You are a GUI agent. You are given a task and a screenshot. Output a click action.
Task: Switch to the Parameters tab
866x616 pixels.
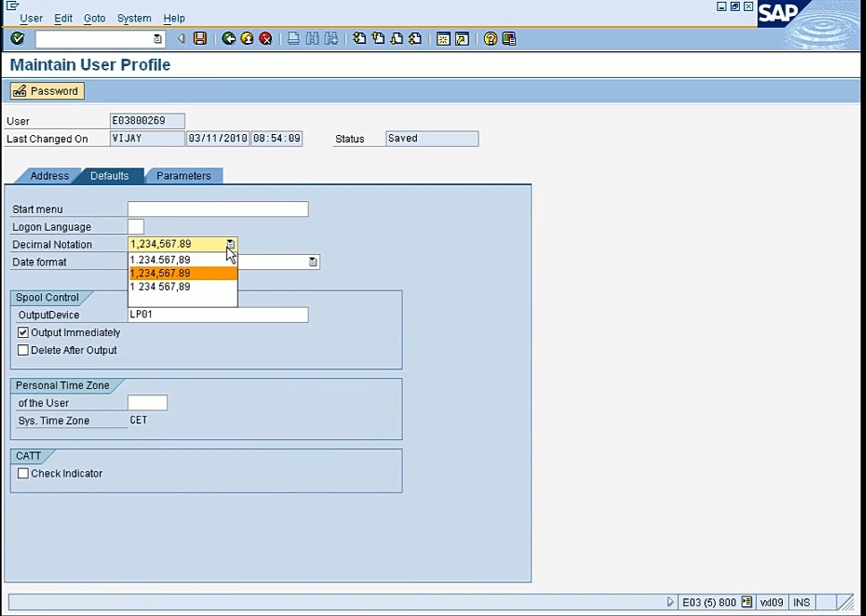183,175
